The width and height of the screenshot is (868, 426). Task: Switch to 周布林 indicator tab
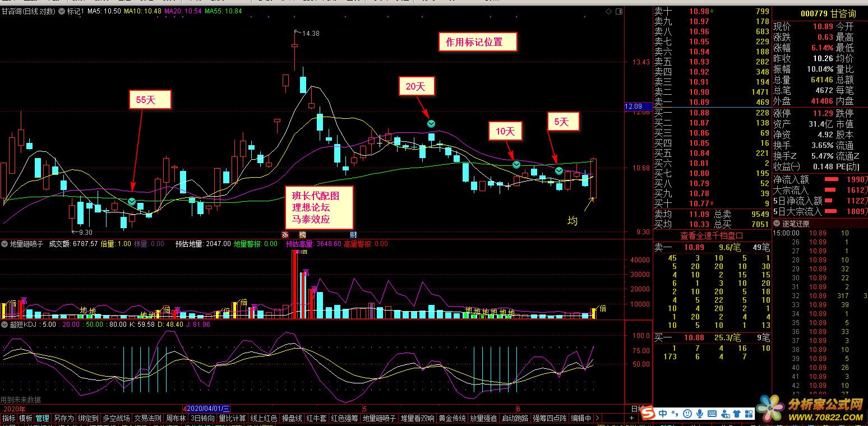pos(176,418)
